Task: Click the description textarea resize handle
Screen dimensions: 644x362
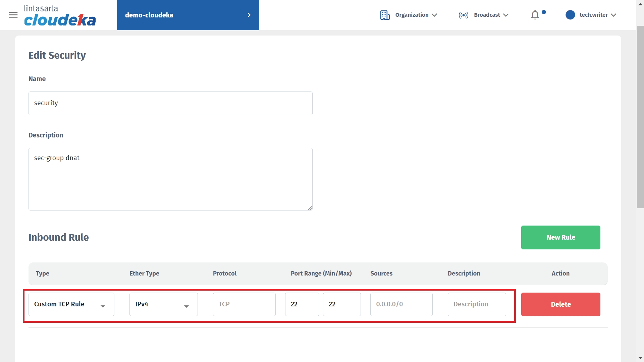Action: coord(310,208)
